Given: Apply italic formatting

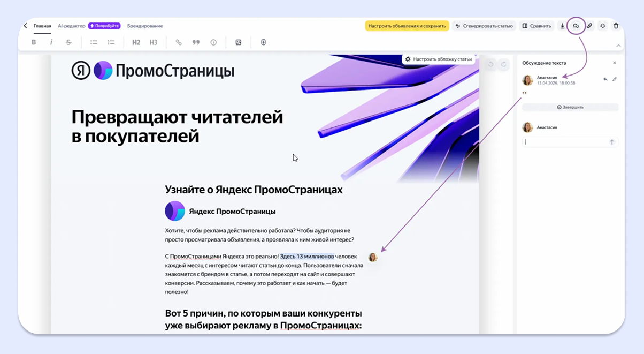Looking at the screenshot, I should pyautogui.click(x=51, y=42).
